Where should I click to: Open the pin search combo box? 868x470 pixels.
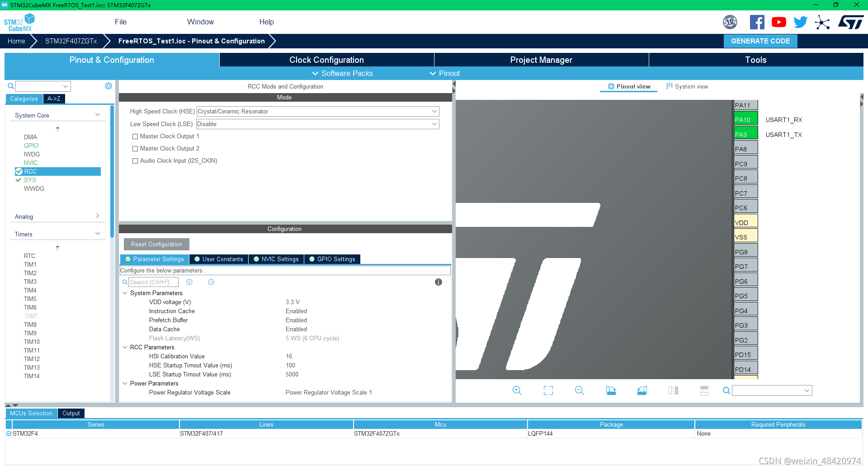point(772,390)
